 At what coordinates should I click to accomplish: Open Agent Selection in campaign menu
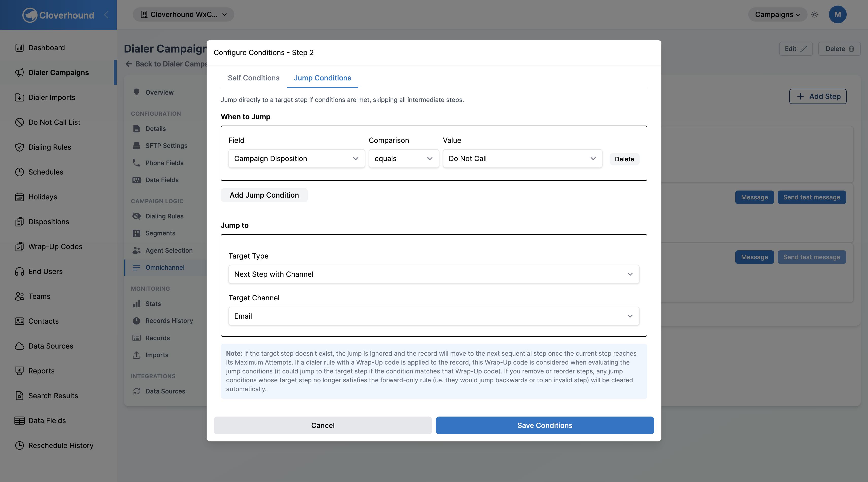(x=169, y=250)
